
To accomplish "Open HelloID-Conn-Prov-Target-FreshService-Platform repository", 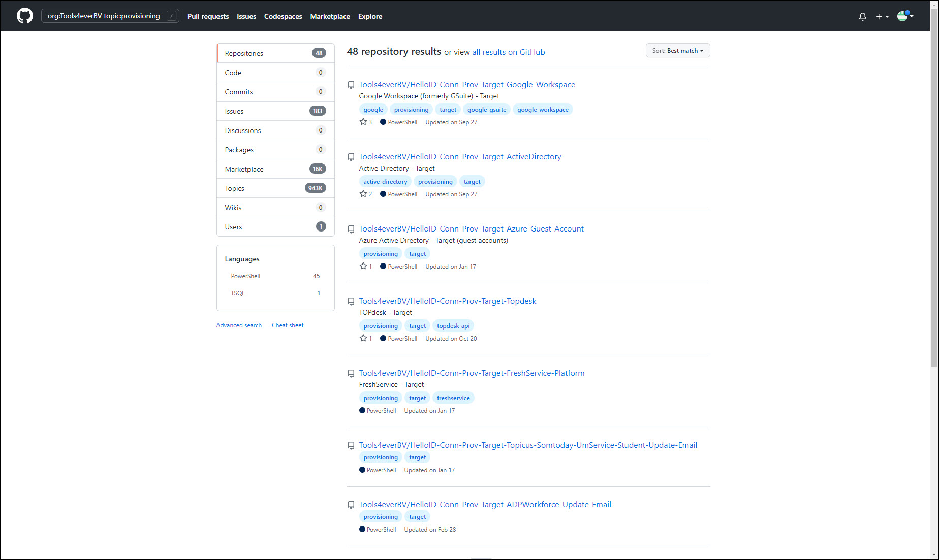I will click(x=472, y=373).
